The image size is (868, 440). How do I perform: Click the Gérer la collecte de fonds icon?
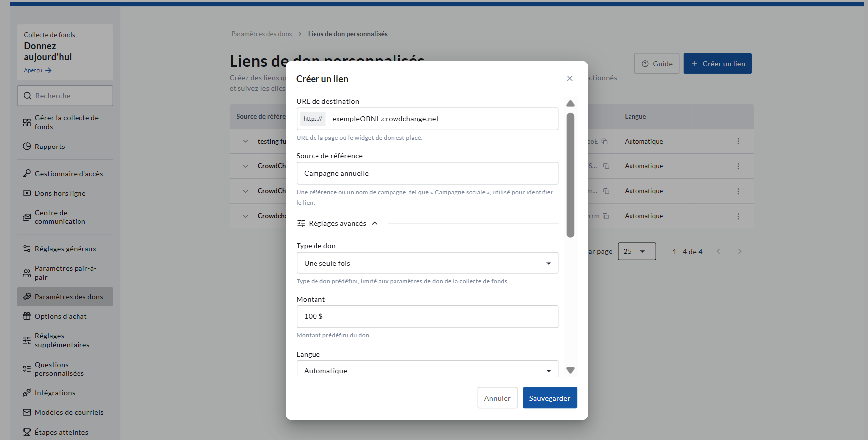[x=27, y=122]
